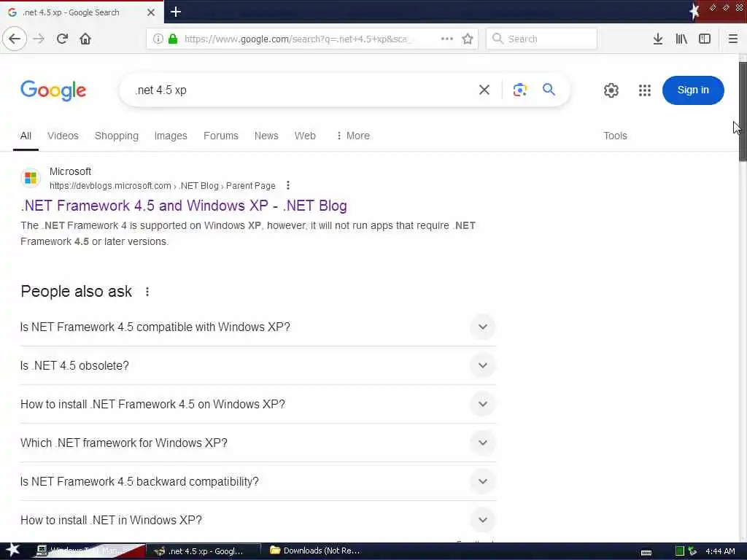Screen dimensions: 747x560
Task: Expand 'Is NET Framework 4.5 compatible with Windows XP?'
Action: click(258, 327)
